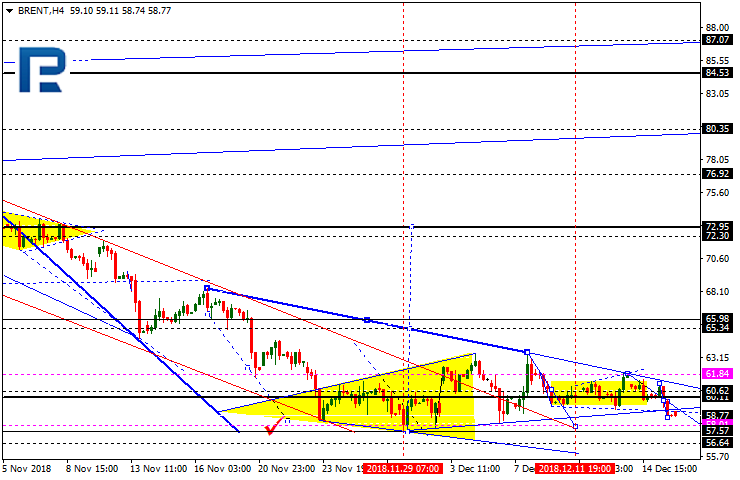Select the 56.64 price level label
Screen dimensions: 740x480
coord(717,443)
